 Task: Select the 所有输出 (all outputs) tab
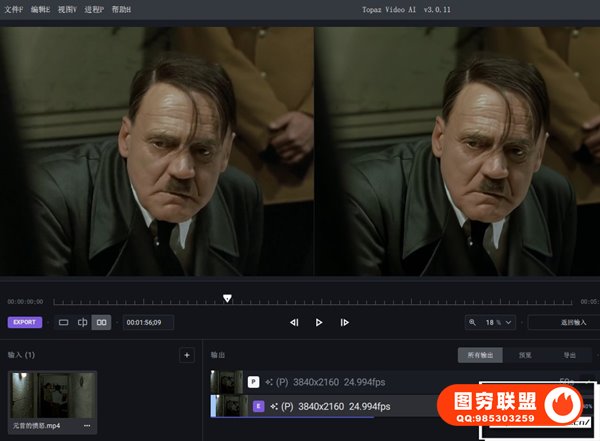click(x=480, y=355)
